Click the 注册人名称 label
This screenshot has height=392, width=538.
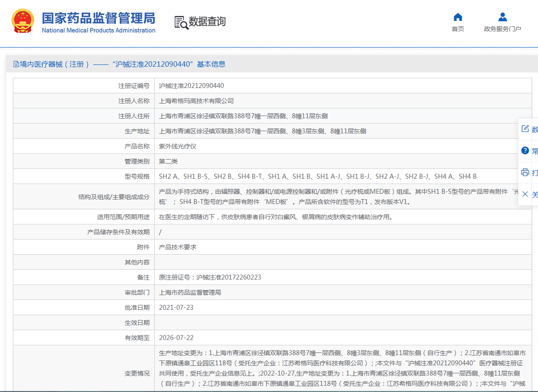pos(134,101)
